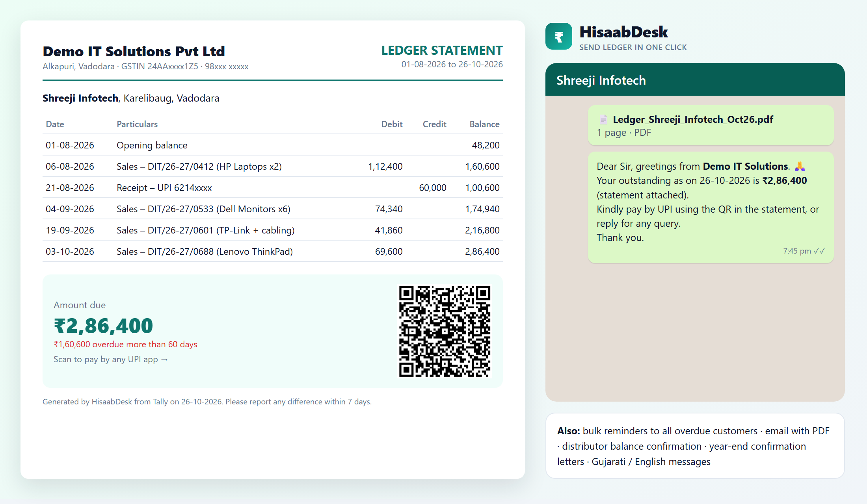Select the Lenovo ThinkPad sales entry
The image size is (867, 504).
point(273,251)
